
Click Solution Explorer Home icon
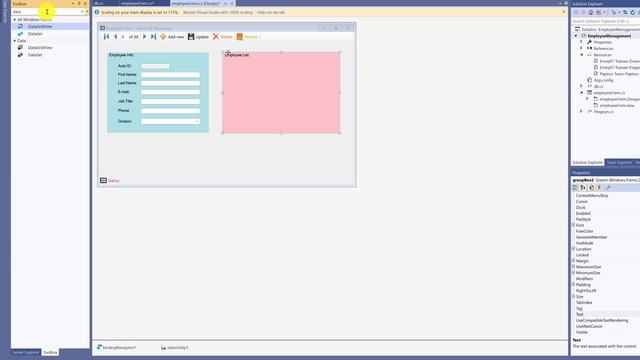pyautogui.click(x=591, y=13)
